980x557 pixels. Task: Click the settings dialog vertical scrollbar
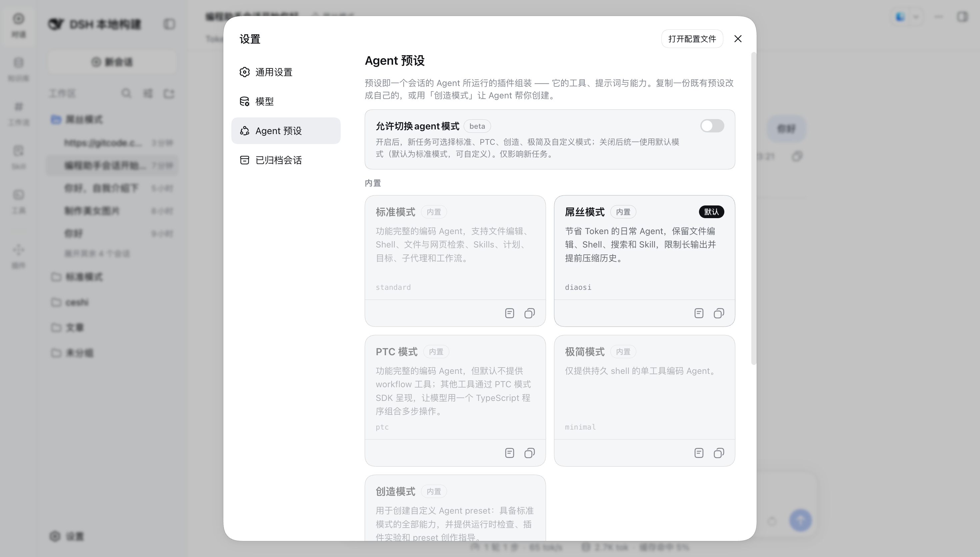tap(753, 208)
